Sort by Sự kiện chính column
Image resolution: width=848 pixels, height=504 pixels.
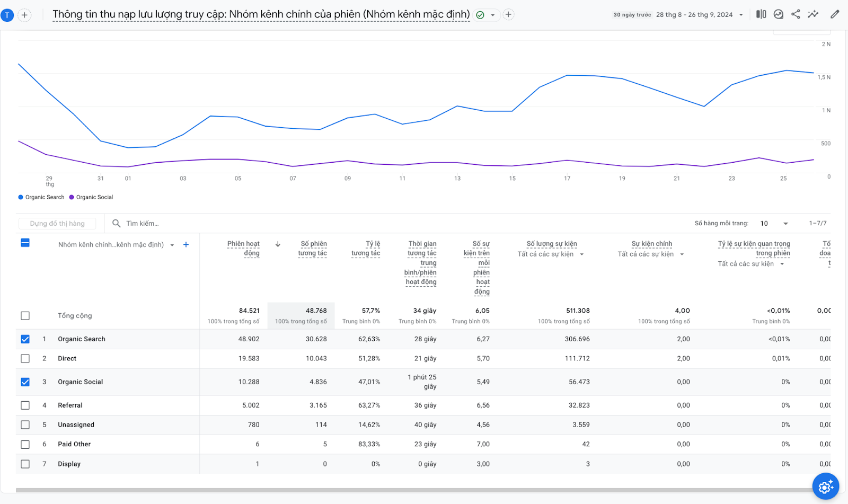(652, 244)
